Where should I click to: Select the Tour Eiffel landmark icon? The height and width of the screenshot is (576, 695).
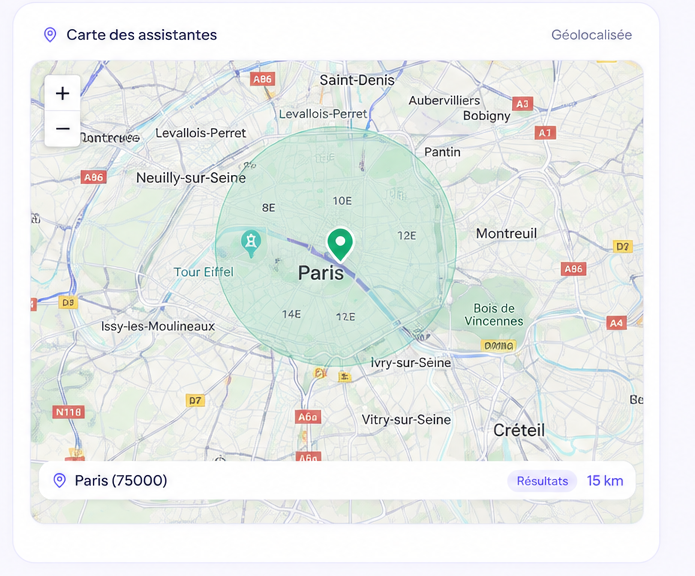tap(251, 243)
